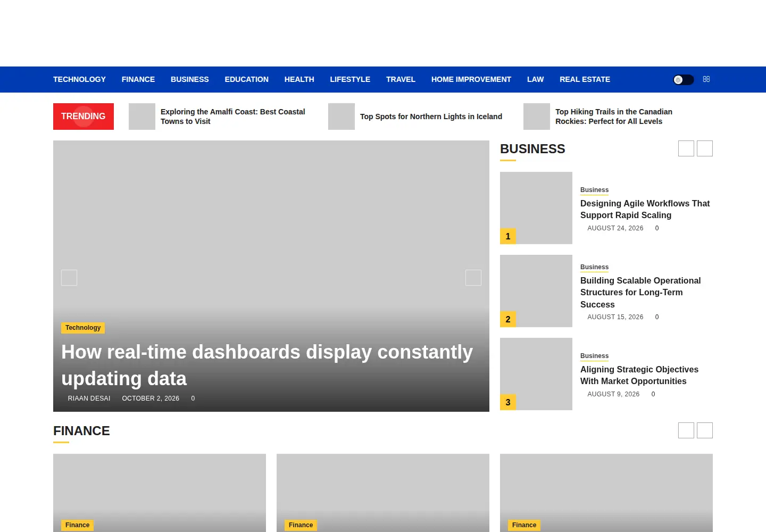Click the August 15, 2026 date
Image resolution: width=766 pixels, height=532 pixels.
[x=615, y=317]
